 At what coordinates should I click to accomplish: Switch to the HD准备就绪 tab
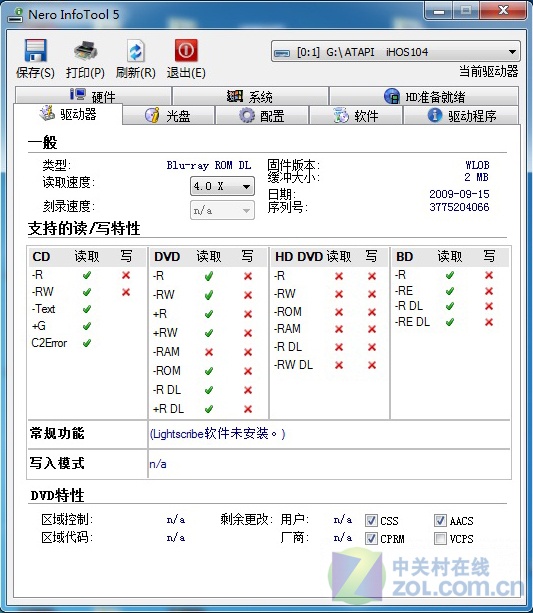[x=424, y=96]
